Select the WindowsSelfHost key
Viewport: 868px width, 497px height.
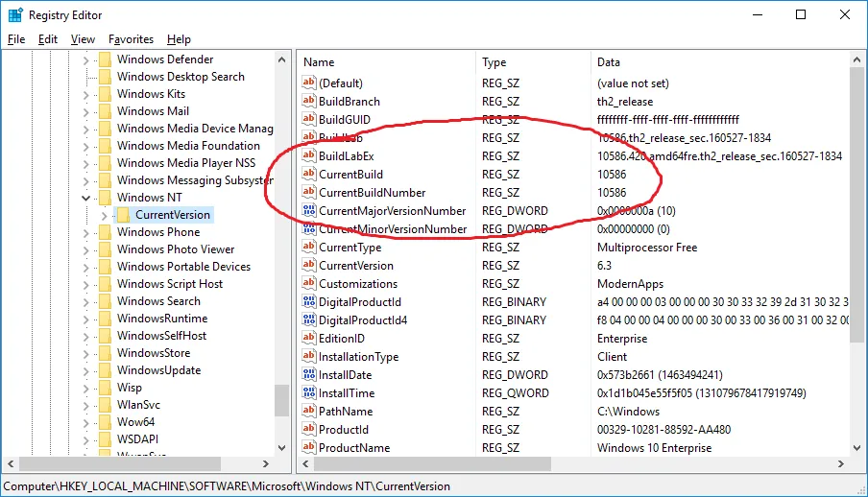click(x=161, y=336)
